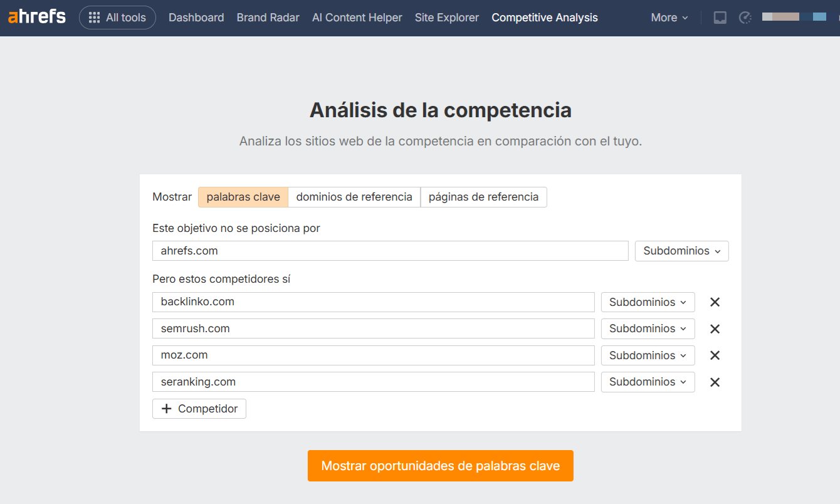840x504 pixels.
Task: Remove moz.com using its X icon
Action: coord(715,355)
